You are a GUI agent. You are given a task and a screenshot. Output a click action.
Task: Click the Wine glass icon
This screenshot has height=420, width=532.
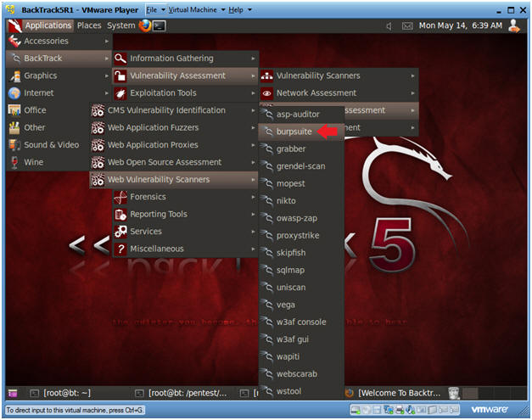click(14, 162)
